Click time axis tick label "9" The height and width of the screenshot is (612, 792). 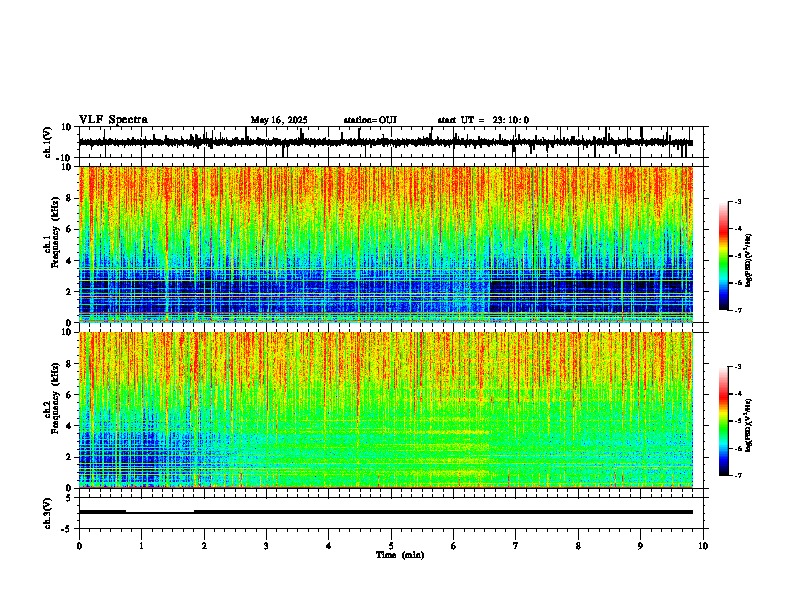click(640, 546)
